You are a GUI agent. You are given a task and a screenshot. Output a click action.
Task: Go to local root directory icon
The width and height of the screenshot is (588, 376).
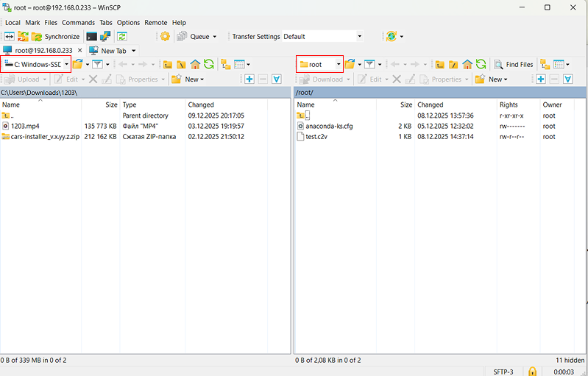point(181,65)
